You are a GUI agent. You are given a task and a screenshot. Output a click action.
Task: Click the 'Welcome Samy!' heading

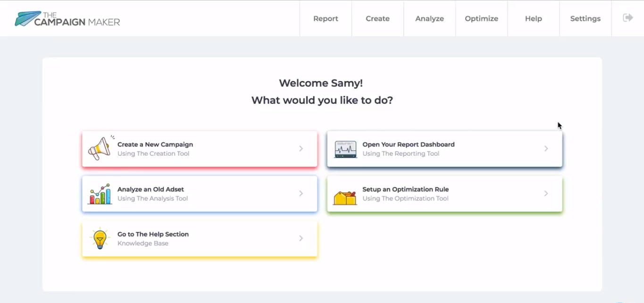pyautogui.click(x=321, y=83)
